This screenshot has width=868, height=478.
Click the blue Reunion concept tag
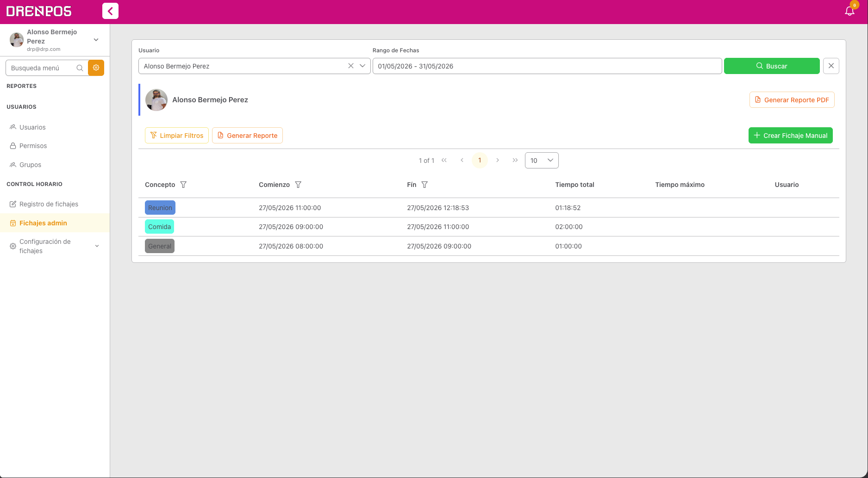[x=160, y=207]
